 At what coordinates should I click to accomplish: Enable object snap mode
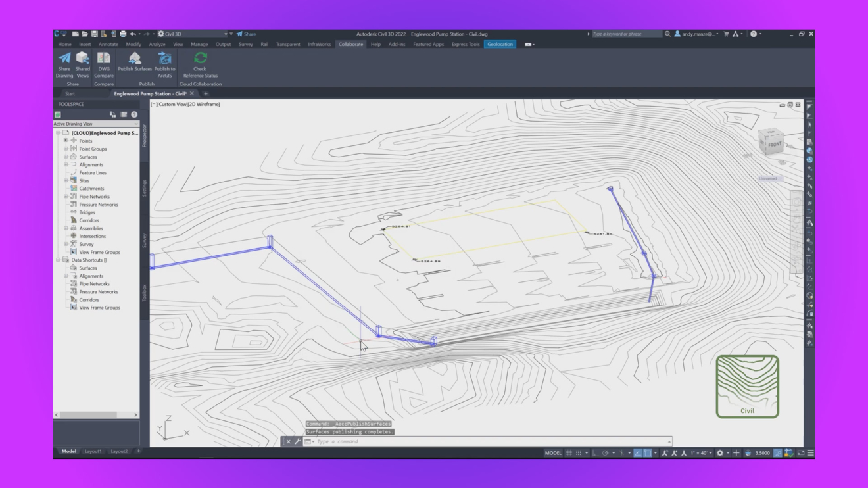pyautogui.click(x=647, y=453)
